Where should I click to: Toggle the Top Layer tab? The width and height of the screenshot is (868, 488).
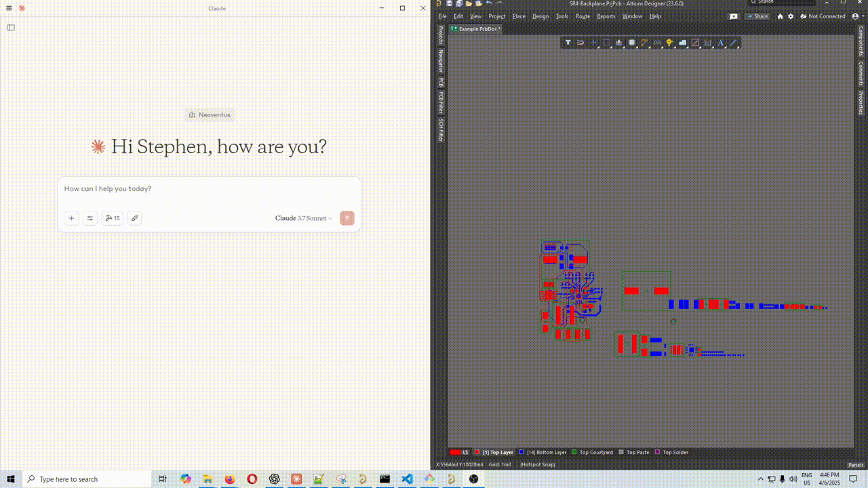click(x=494, y=452)
